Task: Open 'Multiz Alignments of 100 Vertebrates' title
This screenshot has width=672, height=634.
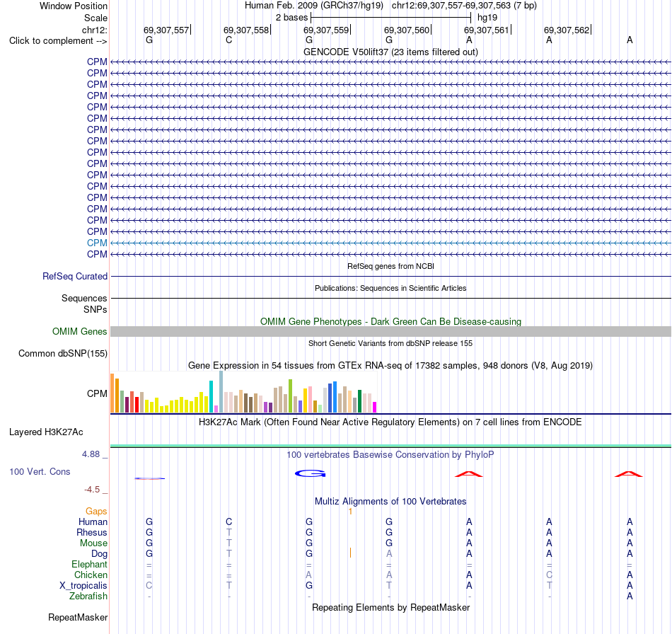Action: [390, 502]
